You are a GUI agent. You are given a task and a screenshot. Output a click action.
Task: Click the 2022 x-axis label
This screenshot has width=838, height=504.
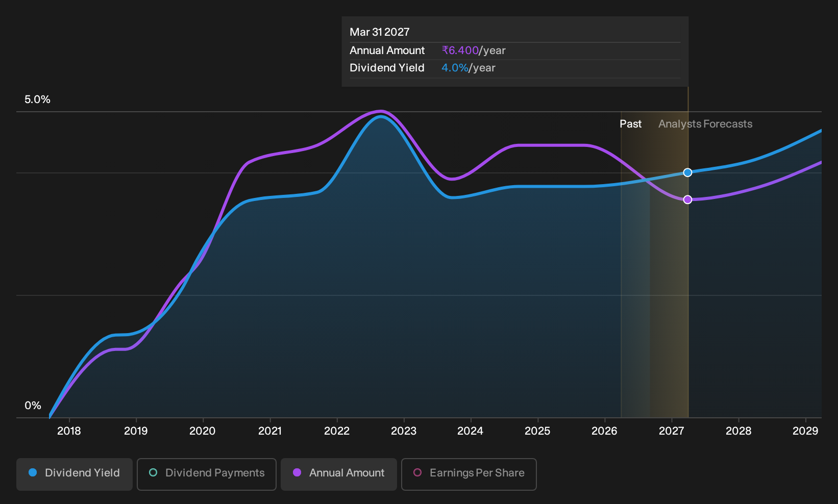(337, 431)
